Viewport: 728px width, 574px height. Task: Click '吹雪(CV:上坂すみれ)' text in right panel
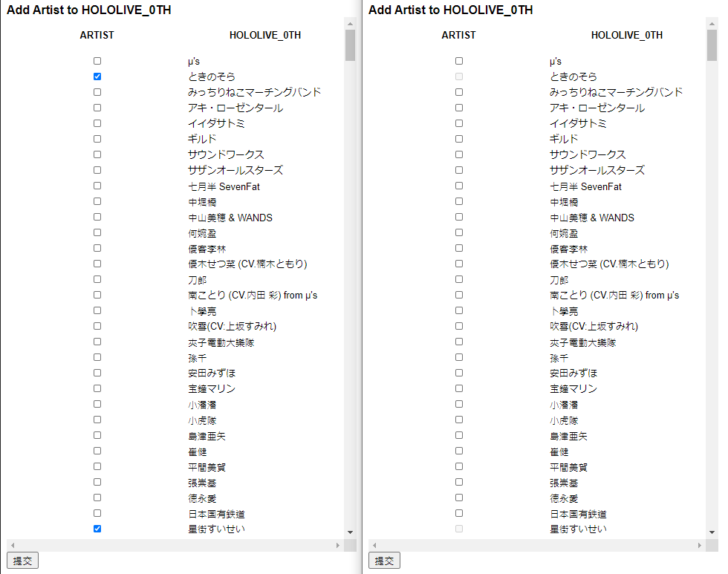(594, 326)
